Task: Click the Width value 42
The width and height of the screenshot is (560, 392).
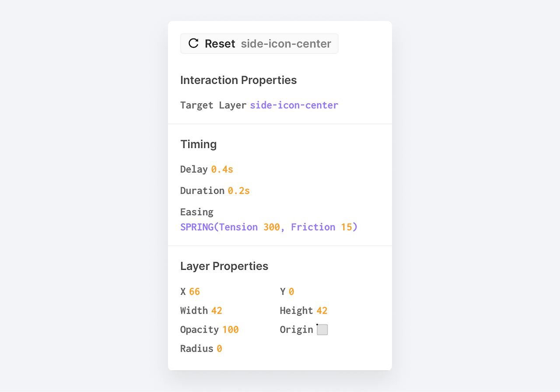Action: click(217, 311)
